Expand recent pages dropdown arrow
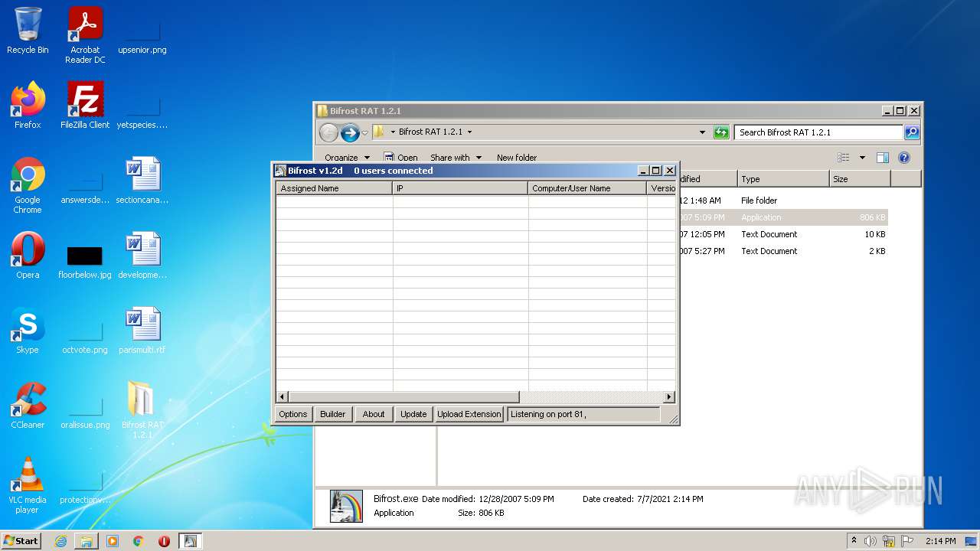The height and width of the screenshot is (551, 980). (x=365, y=132)
